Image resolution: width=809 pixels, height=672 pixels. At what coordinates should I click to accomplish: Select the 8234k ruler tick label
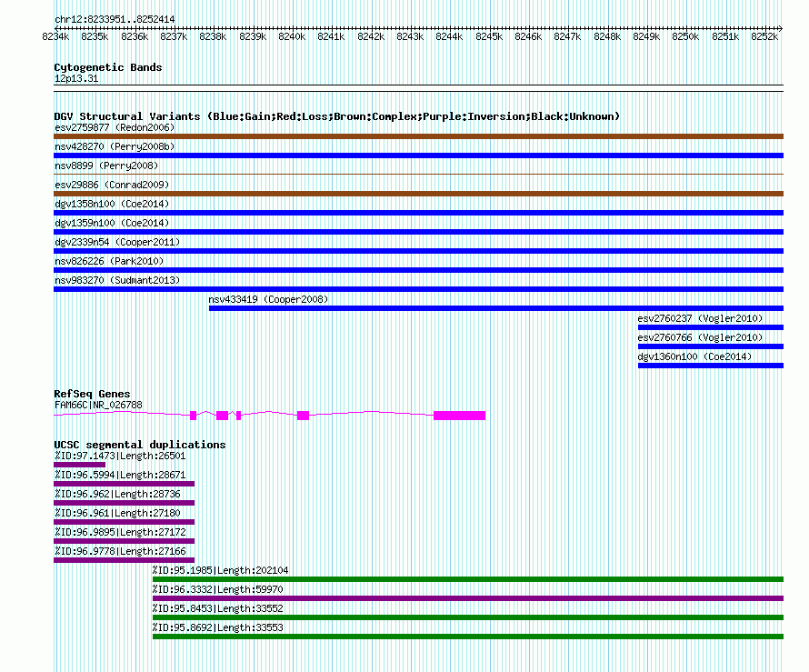tap(55, 36)
